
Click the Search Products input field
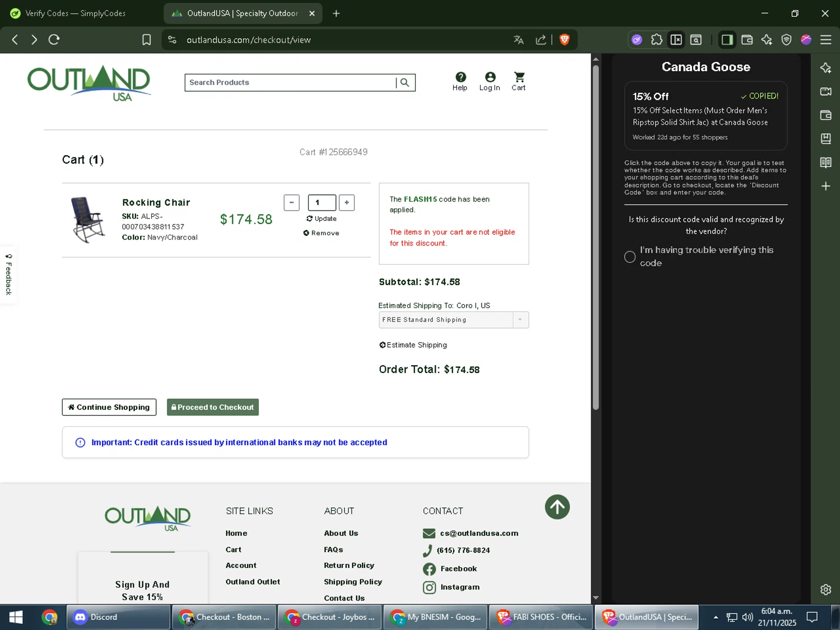point(291,82)
